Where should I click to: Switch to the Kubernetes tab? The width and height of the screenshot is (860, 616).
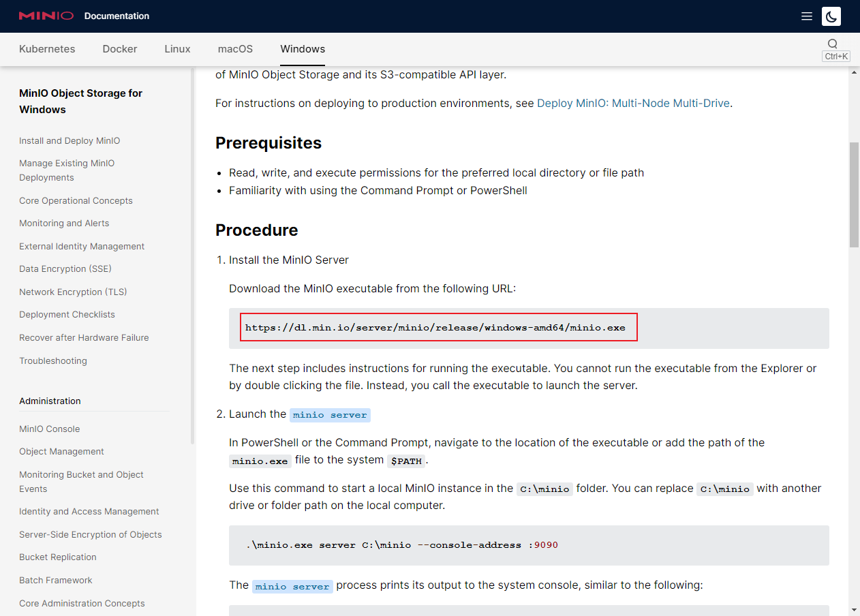[47, 49]
